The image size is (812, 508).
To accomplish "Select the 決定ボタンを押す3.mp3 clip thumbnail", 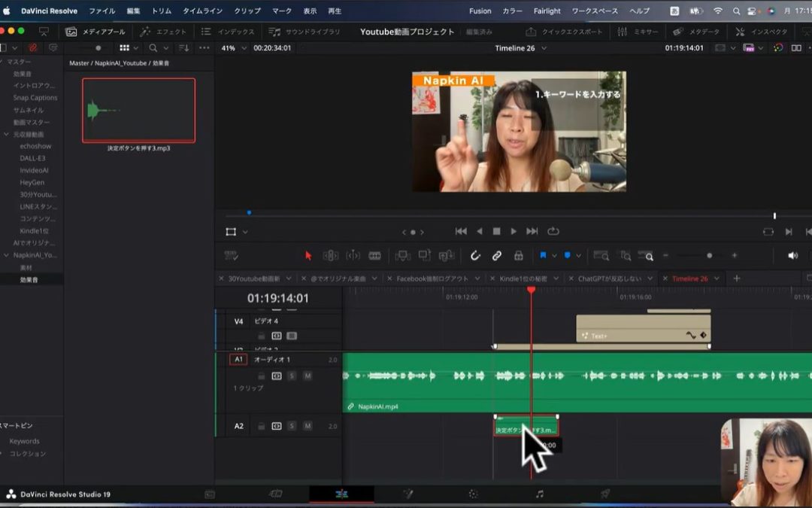I will [138, 110].
